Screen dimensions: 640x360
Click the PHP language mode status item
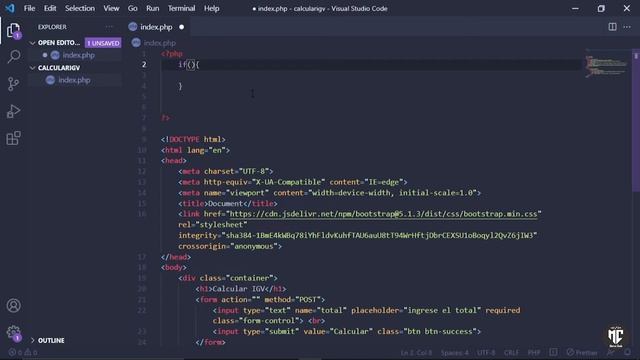tap(534, 352)
